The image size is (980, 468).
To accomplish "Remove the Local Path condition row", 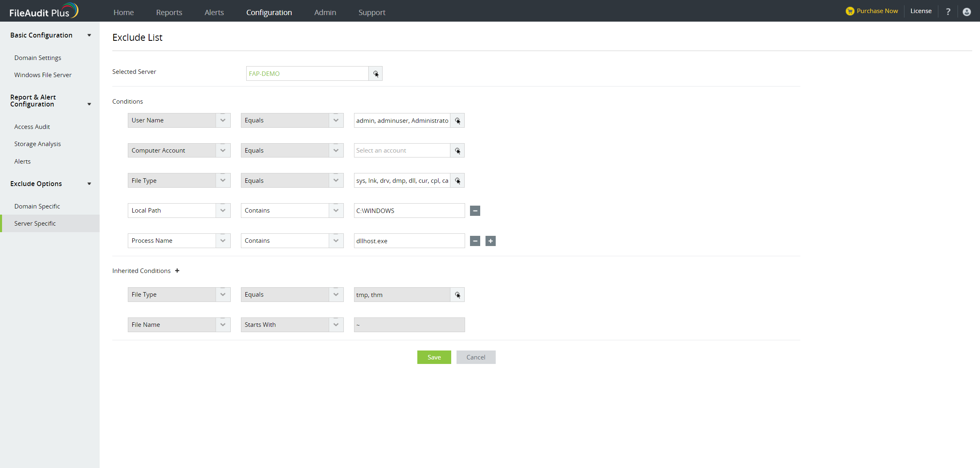I will click(x=475, y=211).
